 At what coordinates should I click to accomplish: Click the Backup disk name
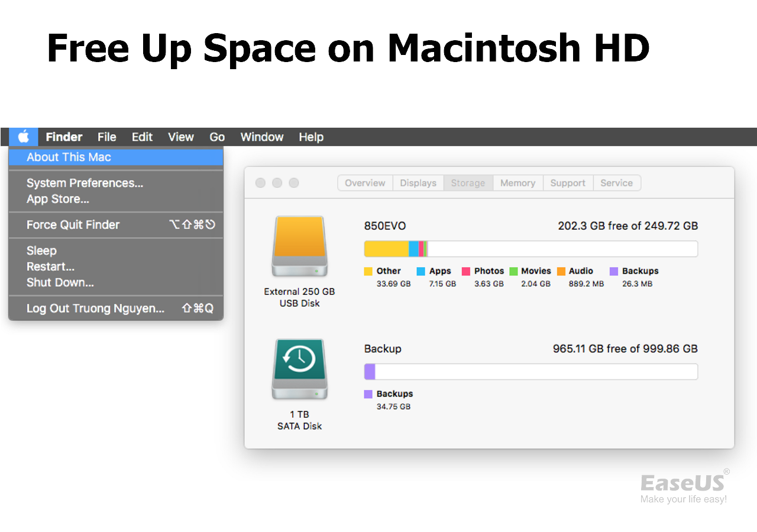coord(383,349)
